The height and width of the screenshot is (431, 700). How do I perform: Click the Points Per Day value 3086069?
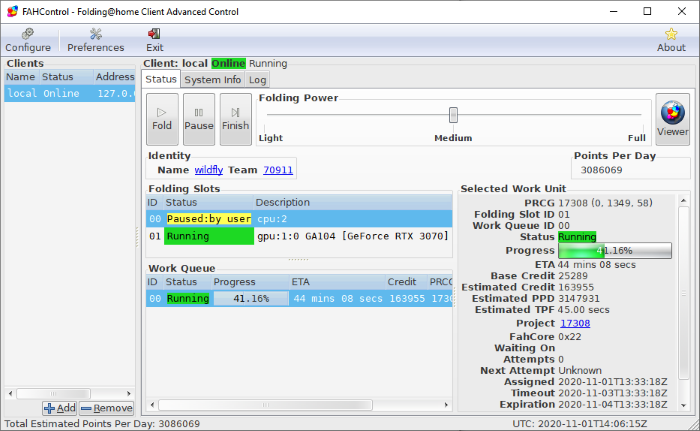click(x=601, y=170)
